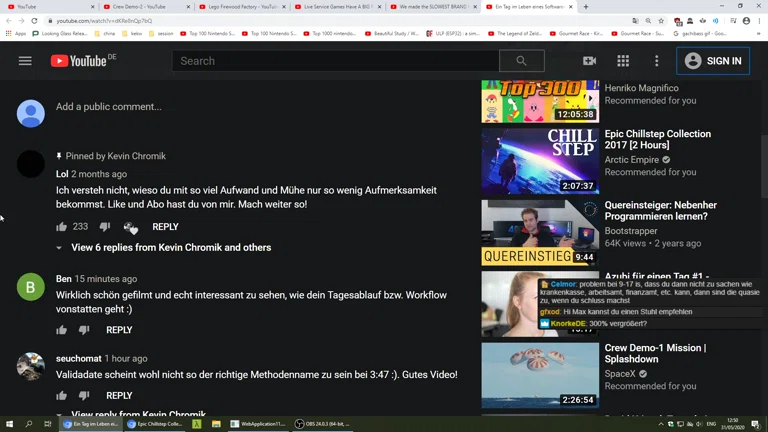Jump to 3:47 timestamp in seuchomat's comment
The image size is (768, 432).
tap(379, 375)
